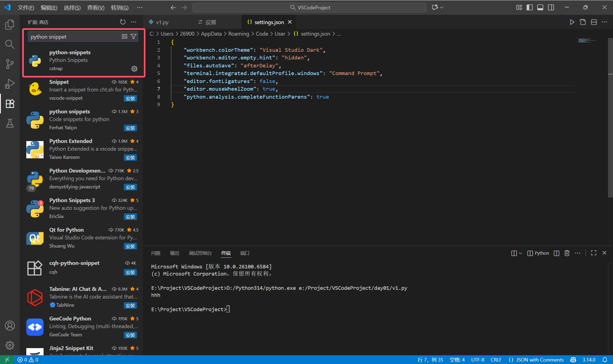Toggle the Primary Side Bar visibility
This screenshot has width=613, height=364.
529,7
